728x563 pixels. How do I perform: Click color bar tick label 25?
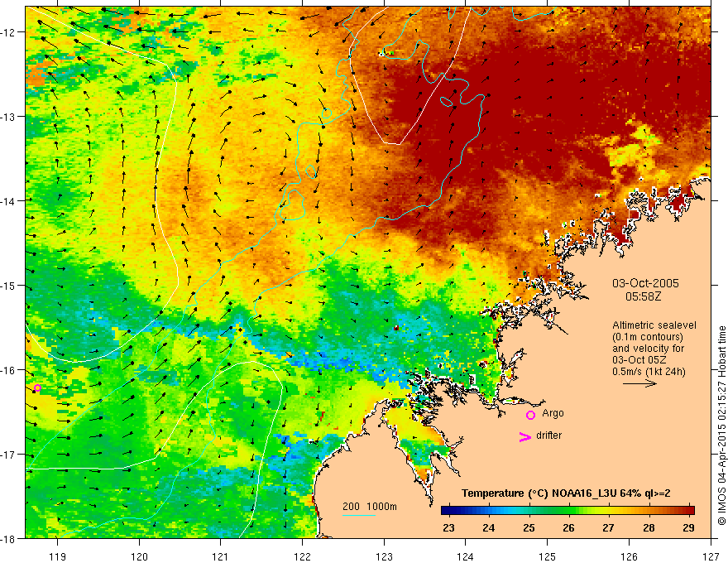pos(529,527)
